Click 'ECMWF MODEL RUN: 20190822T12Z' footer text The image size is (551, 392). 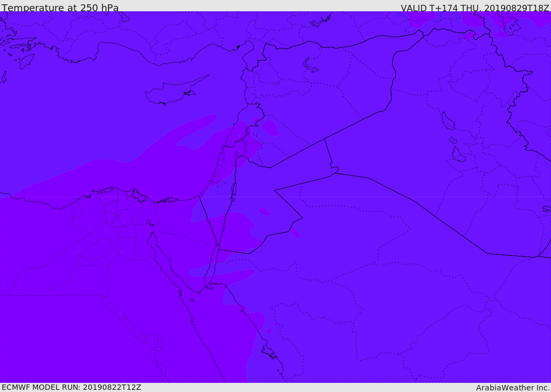72,387
